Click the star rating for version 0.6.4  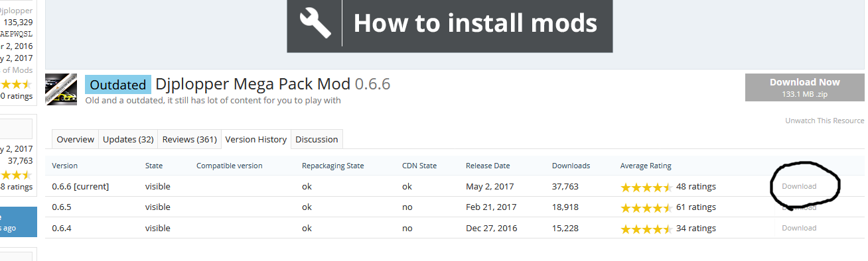point(646,229)
